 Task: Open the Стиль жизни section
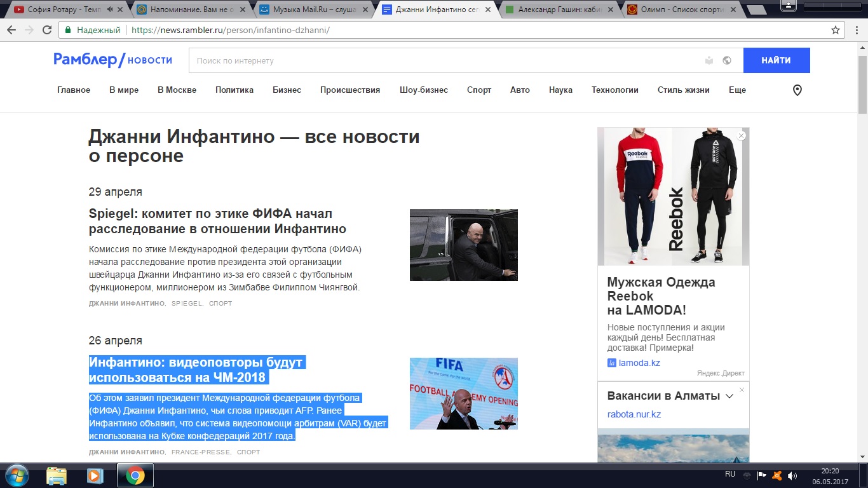pos(684,90)
